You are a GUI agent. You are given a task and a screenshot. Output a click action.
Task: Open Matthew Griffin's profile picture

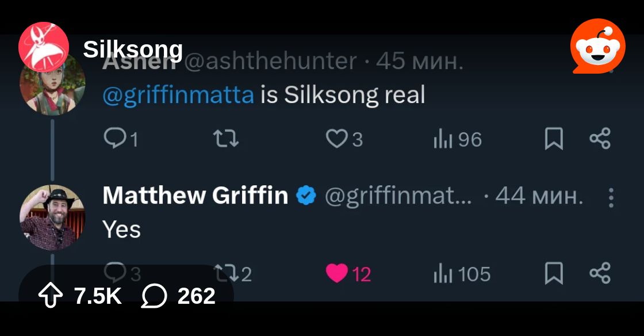[52, 217]
